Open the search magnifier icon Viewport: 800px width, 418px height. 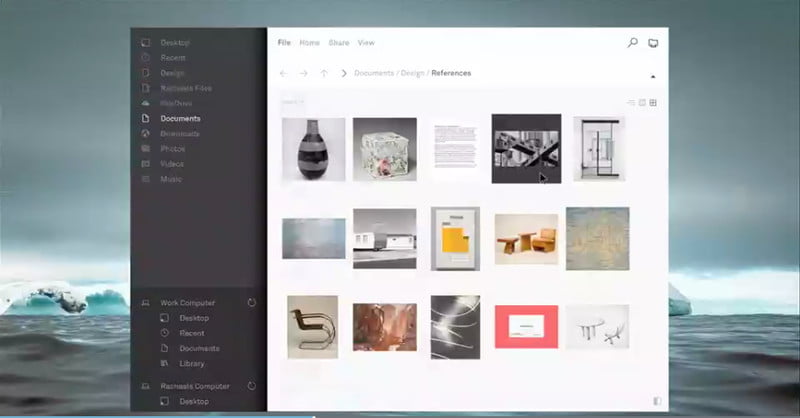coord(633,42)
